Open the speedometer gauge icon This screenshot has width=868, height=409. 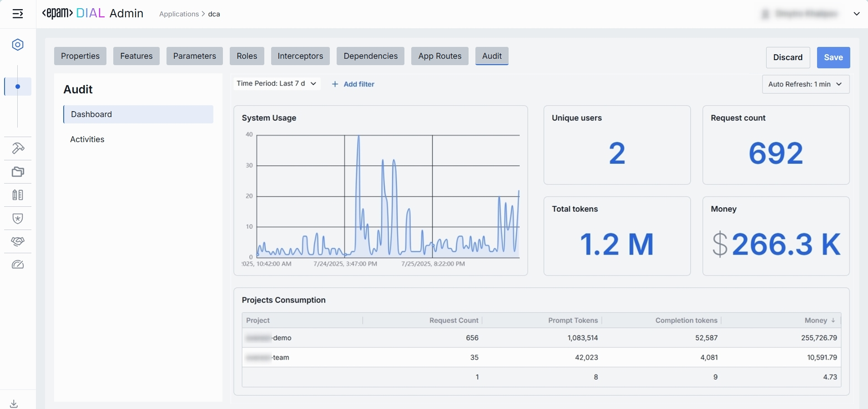18,265
